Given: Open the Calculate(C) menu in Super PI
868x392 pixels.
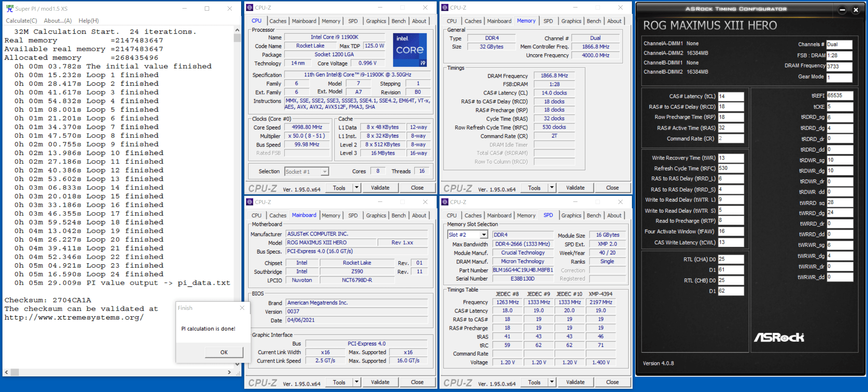Looking at the screenshot, I should (x=21, y=21).
